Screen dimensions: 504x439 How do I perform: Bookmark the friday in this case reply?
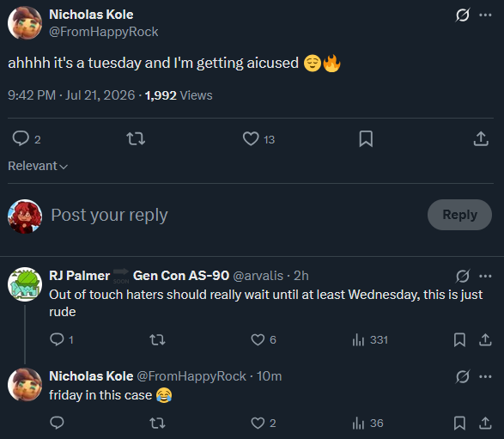click(459, 423)
